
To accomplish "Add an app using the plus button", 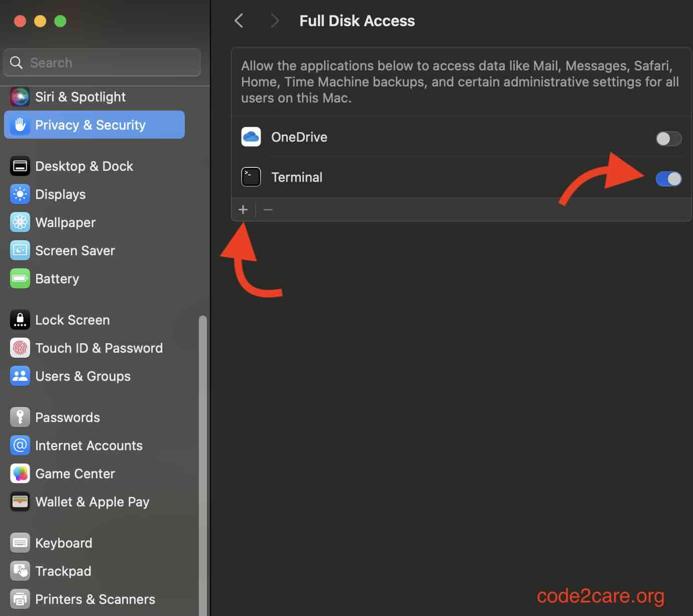I will click(243, 210).
